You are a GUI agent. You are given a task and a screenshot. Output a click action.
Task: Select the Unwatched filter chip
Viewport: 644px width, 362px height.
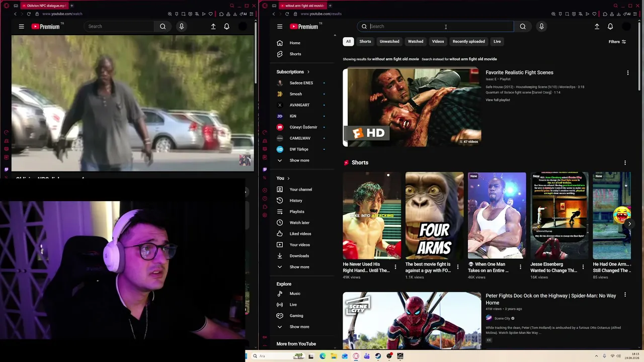click(389, 42)
